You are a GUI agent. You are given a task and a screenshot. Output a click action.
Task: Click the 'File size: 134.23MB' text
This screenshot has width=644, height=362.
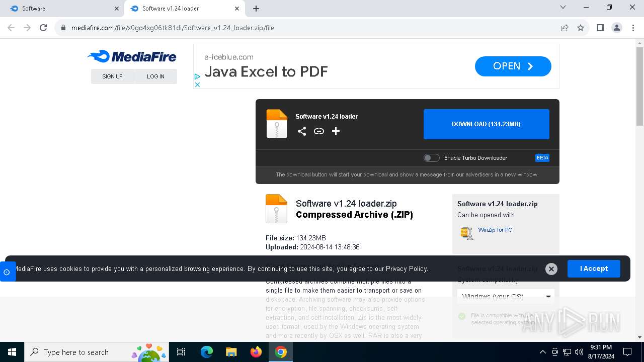[296, 238]
